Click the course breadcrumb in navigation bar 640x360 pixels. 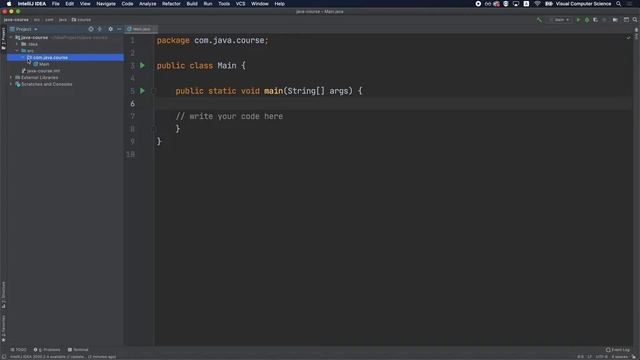pos(82,20)
